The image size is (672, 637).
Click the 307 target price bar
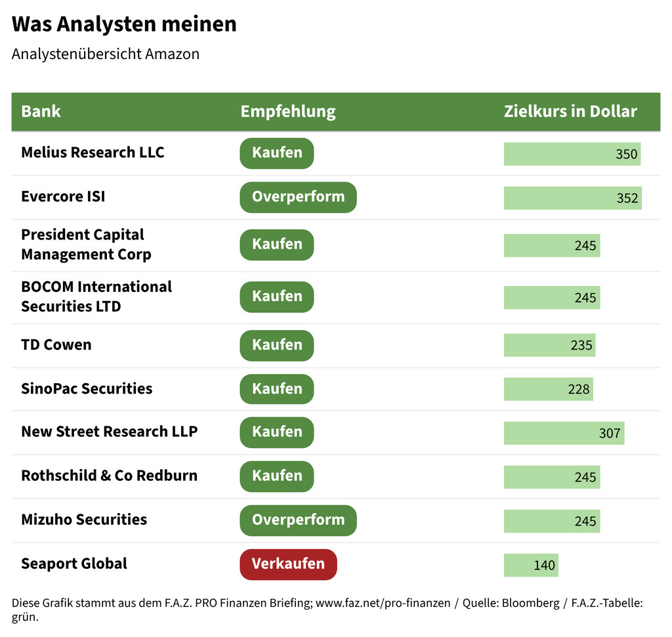point(564,433)
